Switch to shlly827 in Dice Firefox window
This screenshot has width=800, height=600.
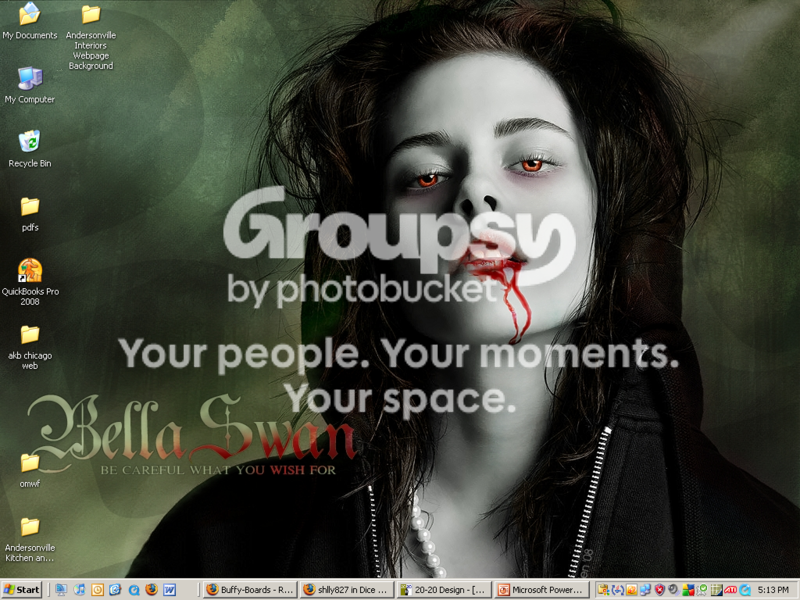coord(347,590)
